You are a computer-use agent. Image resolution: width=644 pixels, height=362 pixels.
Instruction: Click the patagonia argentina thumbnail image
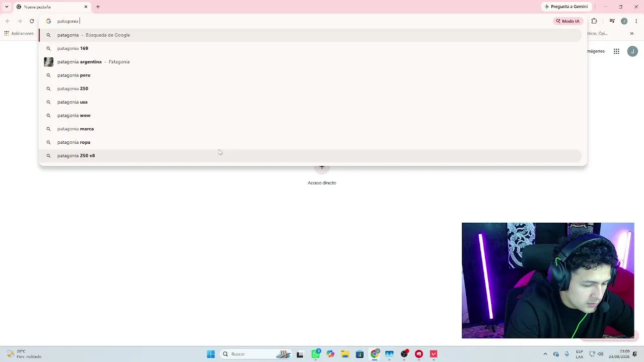(x=48, y=62)
